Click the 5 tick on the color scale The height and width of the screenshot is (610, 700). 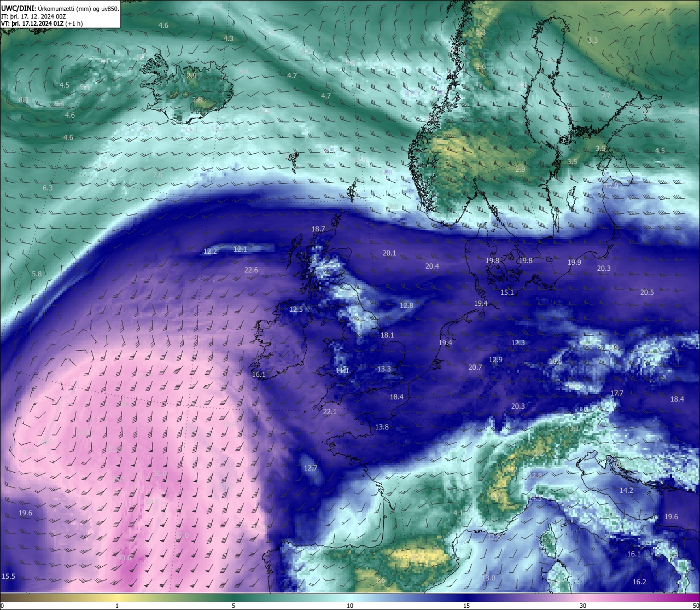[x=234, y=606]
